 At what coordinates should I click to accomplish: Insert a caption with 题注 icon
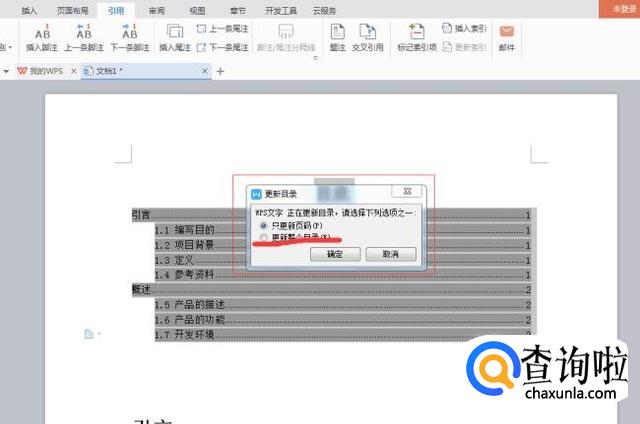pyautogui.click(x=337, y=36)
